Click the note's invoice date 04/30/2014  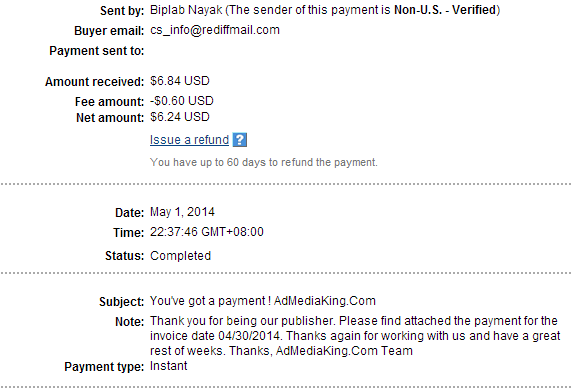coord(251,336)
